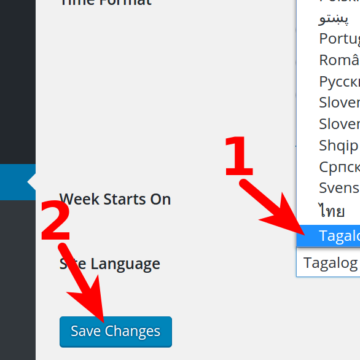Select the Српск (Serbian) language entry

(x=328, y=167)
